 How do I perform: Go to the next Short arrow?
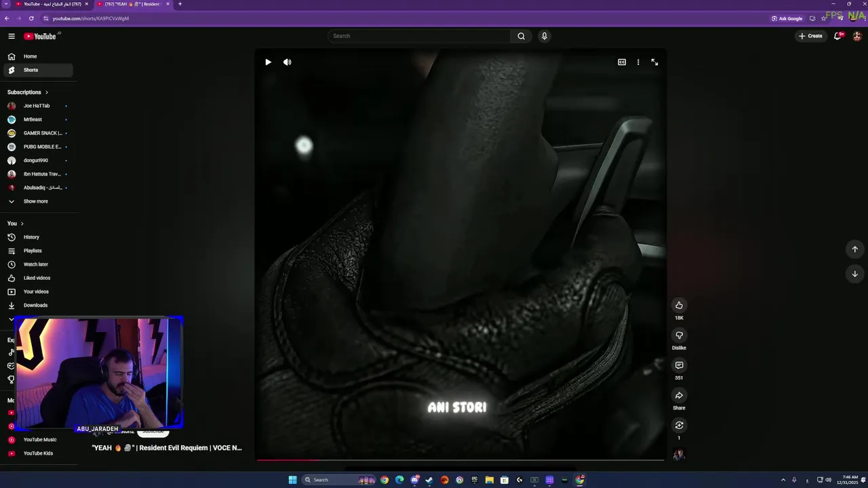(854, 274)
